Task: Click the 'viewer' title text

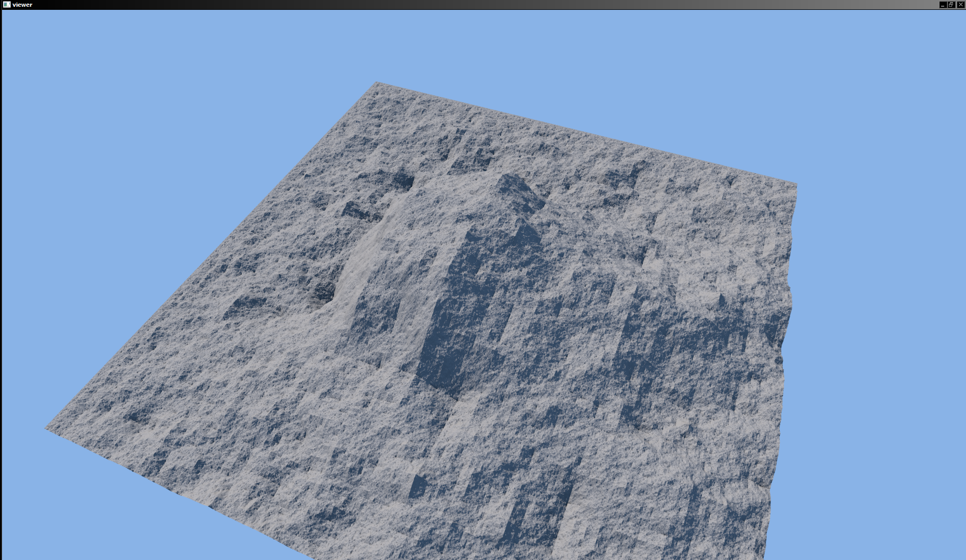Action: tap(22, 5)
